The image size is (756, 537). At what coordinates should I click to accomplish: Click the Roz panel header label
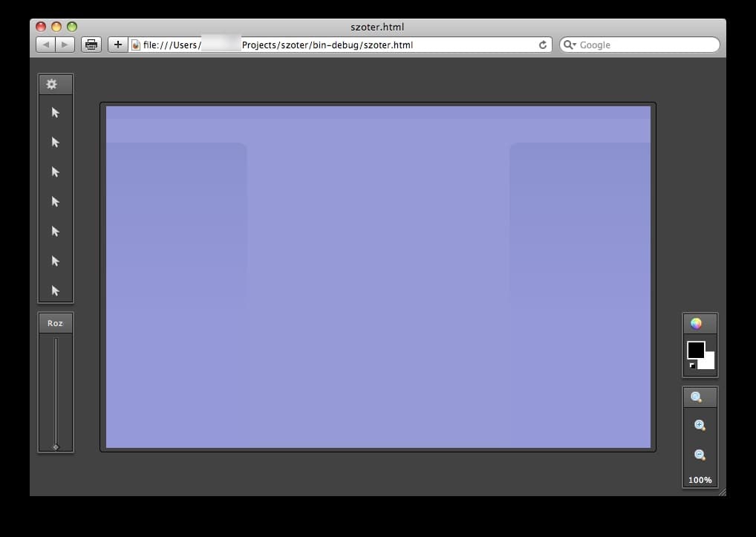(55, 323)
